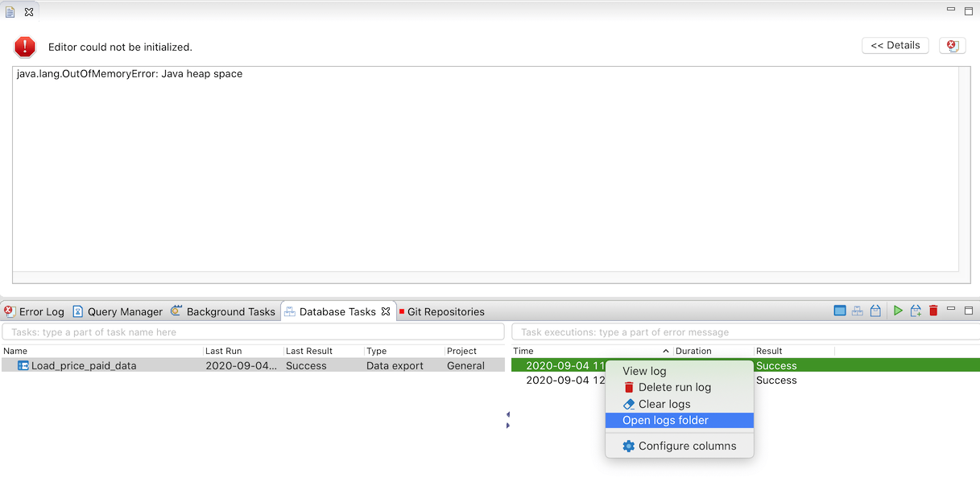
Task: Minimize the Database Tasks panel
Action: [951, 309]
